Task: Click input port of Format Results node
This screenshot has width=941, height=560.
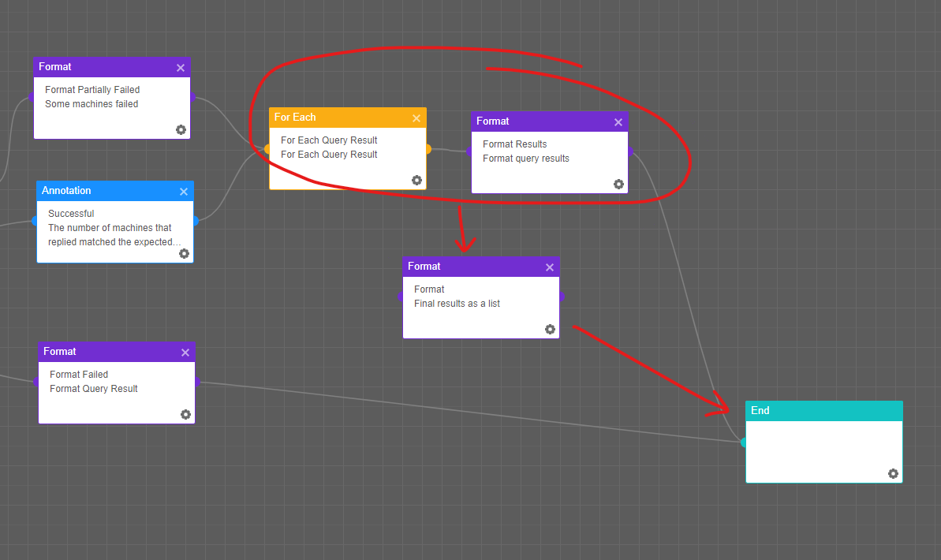Action: coord(470,151)
